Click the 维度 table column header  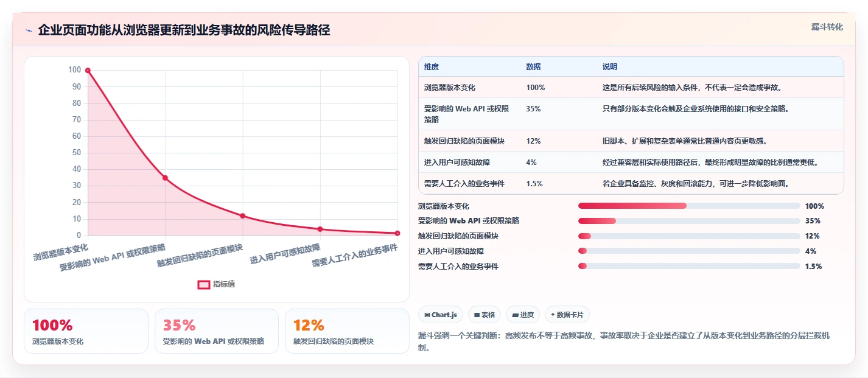click(432, 67)
